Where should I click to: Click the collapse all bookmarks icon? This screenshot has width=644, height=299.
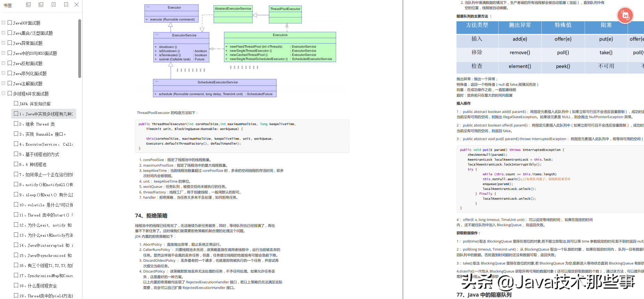[41, 5]
